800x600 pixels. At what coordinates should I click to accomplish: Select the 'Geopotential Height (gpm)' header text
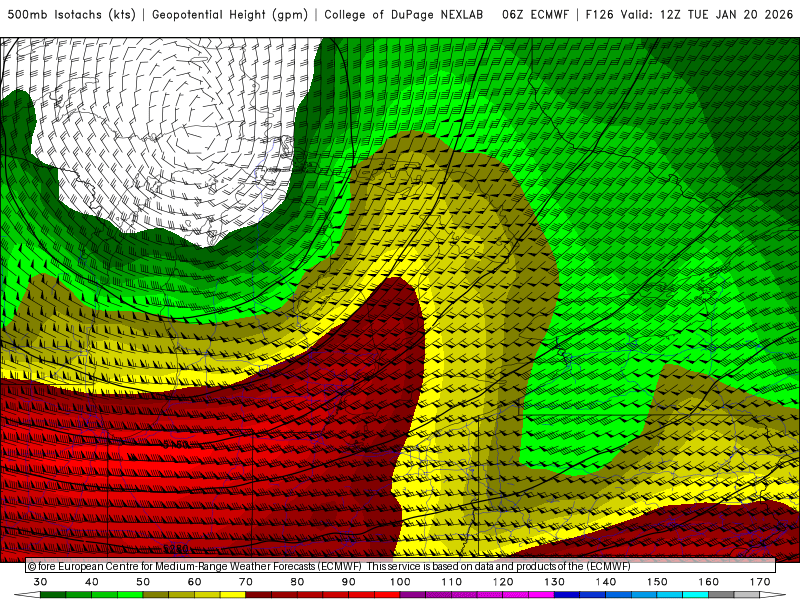click(230, 15)
